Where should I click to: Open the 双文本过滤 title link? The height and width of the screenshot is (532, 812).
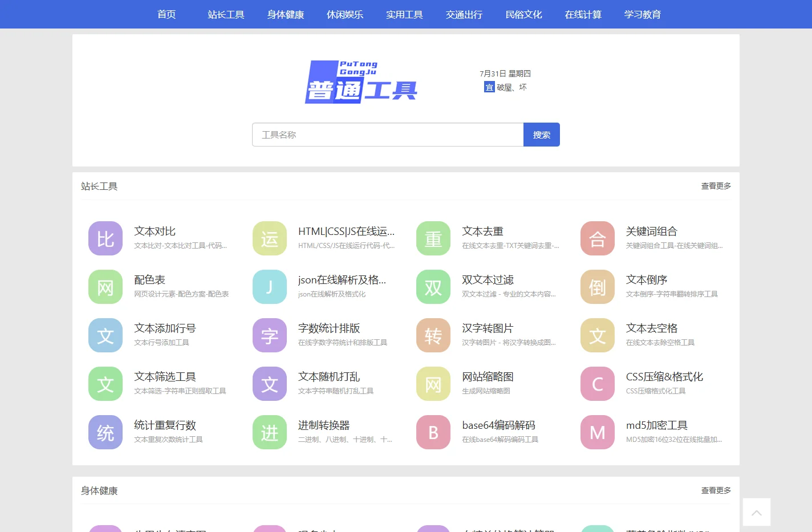click(x=488, y=279)
